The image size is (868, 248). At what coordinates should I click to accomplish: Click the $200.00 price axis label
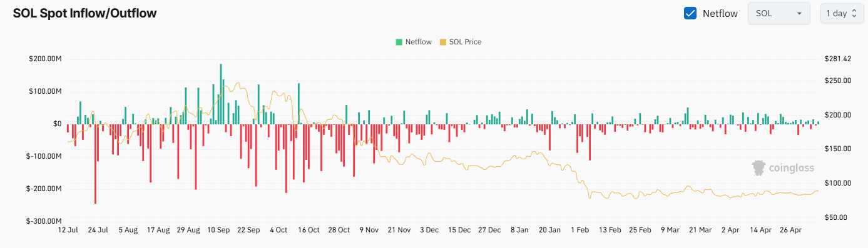point(838,115)
